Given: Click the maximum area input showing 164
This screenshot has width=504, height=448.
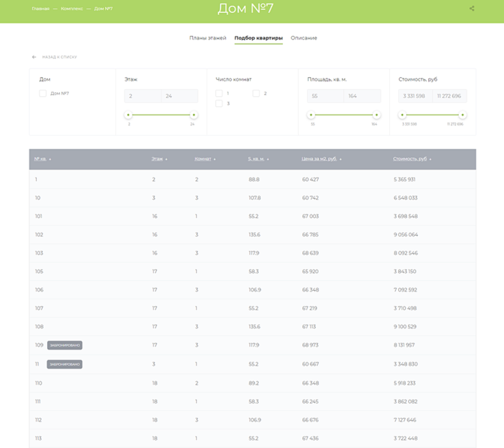Looking at the screenshot, I should [x=362, y=96].
